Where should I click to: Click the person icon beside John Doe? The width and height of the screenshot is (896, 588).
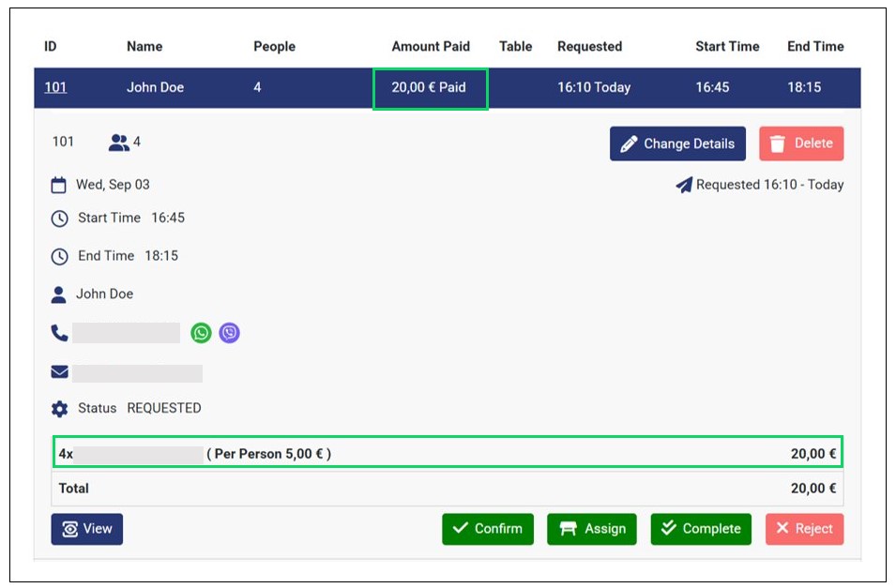(59, 294)
